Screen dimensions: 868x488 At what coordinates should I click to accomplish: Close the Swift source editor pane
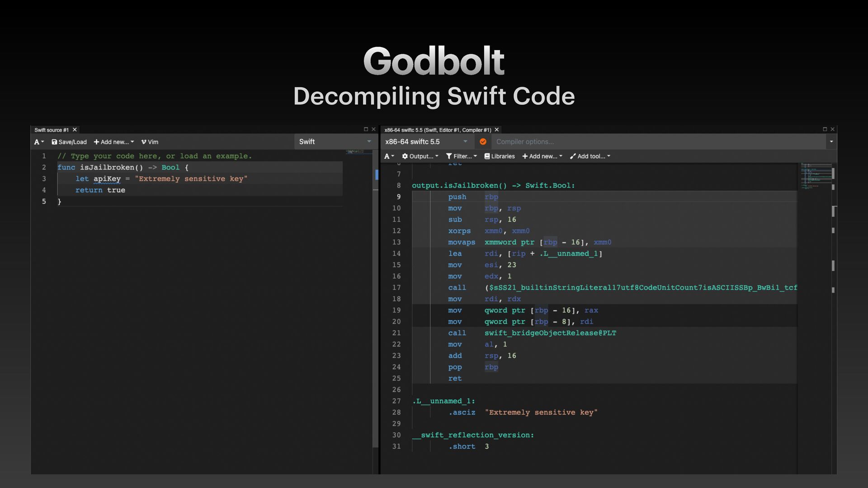click(x=373, y=129)
